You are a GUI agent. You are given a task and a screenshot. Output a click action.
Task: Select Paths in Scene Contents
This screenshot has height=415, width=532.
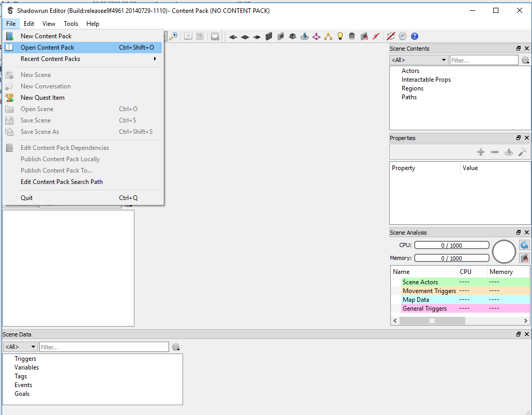click(409, 97)
